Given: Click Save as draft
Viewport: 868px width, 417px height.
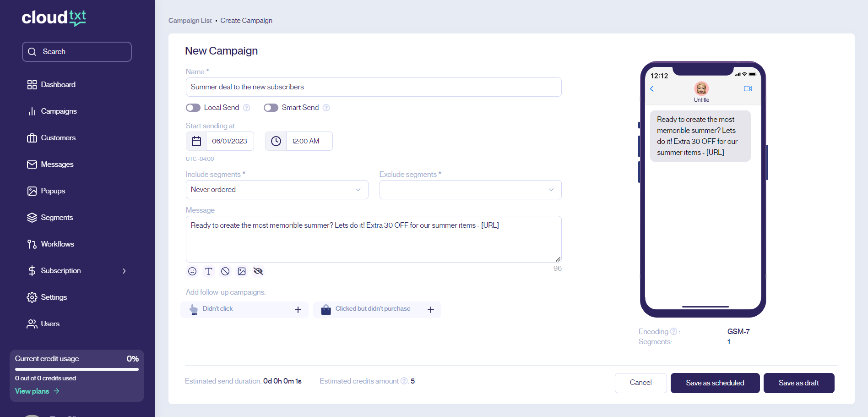Looking at the screenshot, I should tap(799, 383).
